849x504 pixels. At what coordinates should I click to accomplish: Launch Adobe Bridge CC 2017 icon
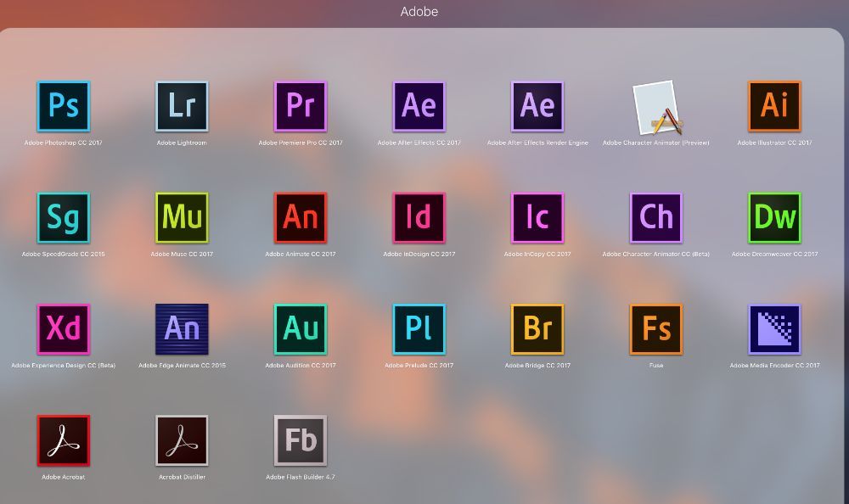pyautogui.click(x=537, y=329)
